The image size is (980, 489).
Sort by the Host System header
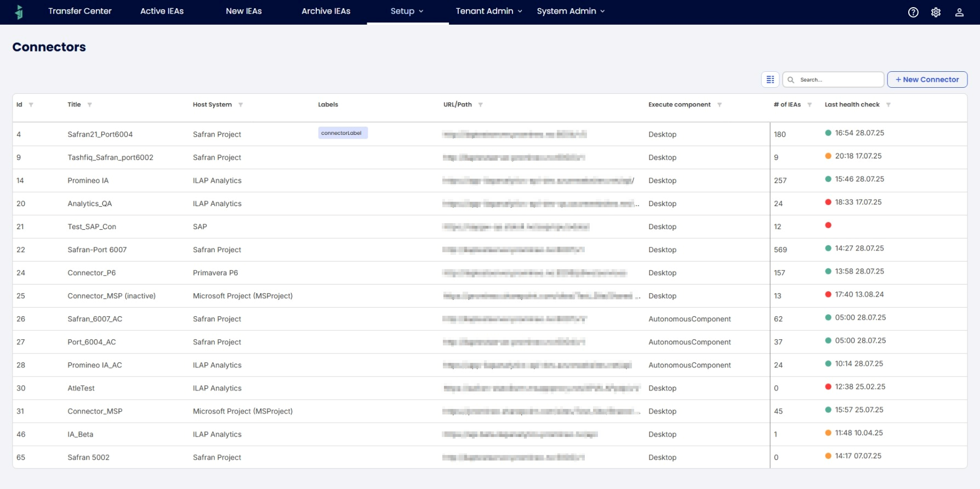click(x=212, y=105)
